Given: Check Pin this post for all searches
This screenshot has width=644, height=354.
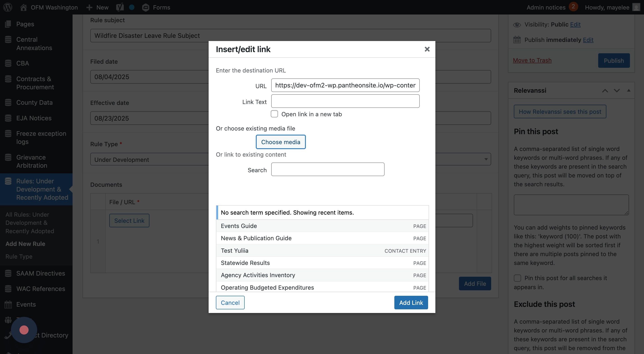Looking at the screenshot, I should pyautogui.click(x=517, y=278).
